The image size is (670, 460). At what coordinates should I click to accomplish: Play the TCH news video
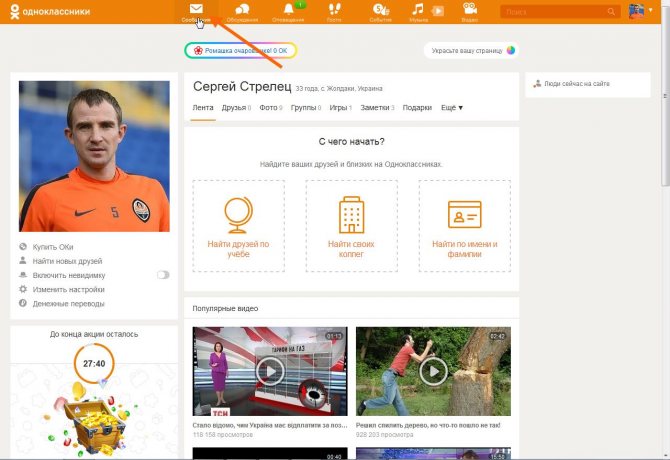[270, 371]
